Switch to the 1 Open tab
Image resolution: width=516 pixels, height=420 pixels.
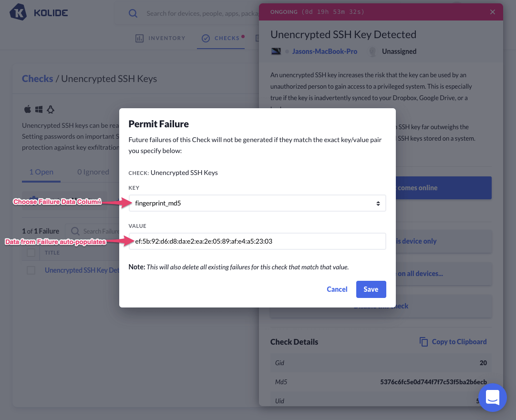click(x=41, y=172)
